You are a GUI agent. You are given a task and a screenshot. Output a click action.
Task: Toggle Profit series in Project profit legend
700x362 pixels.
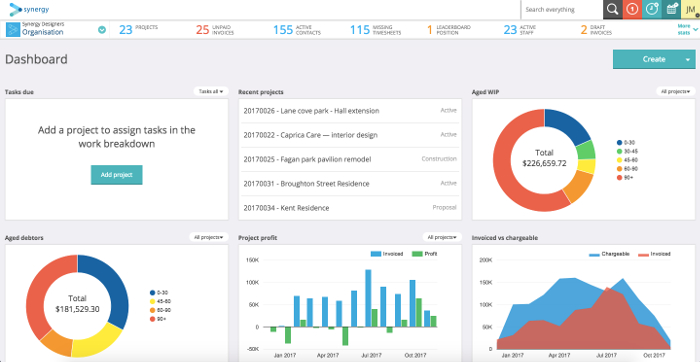pos(424,254)
